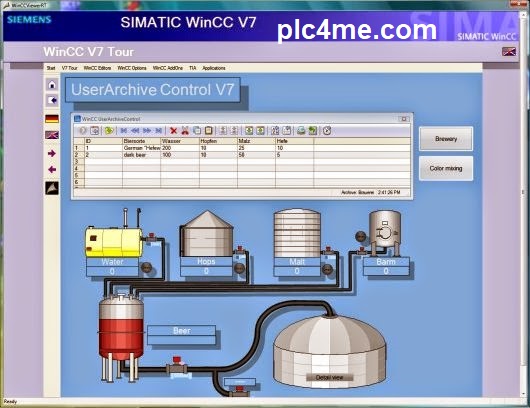Click Malz value 58 cell

click(x=257, y=155)
